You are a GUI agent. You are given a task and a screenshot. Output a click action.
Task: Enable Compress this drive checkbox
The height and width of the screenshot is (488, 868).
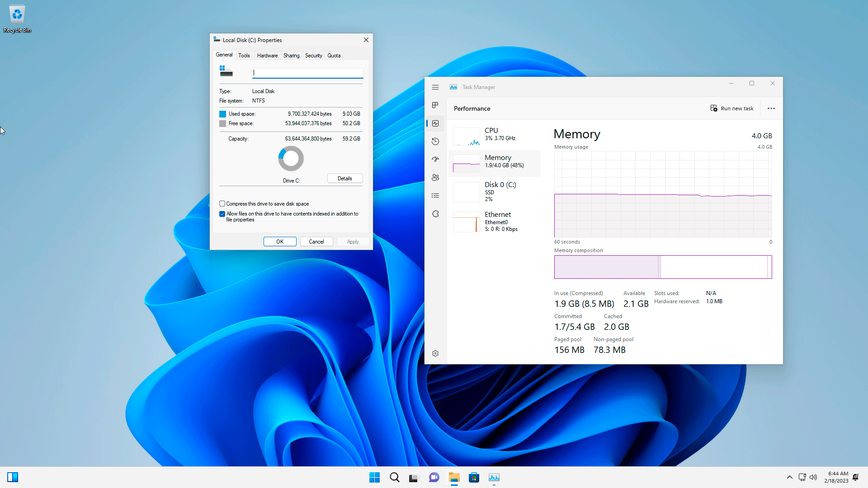[222, 204]
